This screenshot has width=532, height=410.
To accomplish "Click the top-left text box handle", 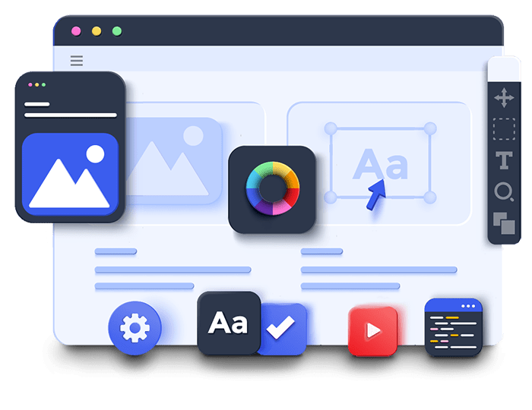I will pos(331,128).
